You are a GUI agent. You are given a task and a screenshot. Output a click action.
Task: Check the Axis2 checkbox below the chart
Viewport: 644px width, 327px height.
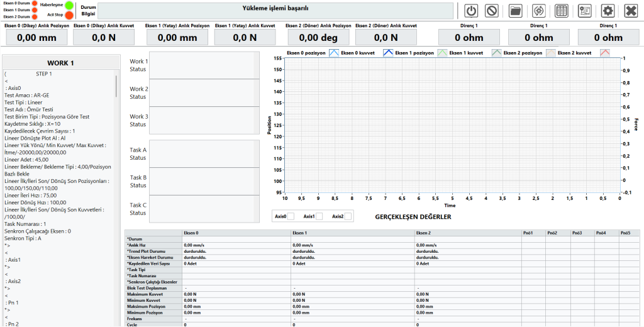348,216
